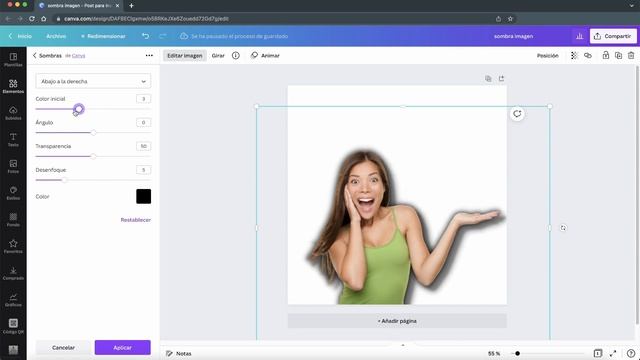Viewport: 640px width, 360px height.
Task: Open the Redimensionar menu
Action: [x=103, y=36]
